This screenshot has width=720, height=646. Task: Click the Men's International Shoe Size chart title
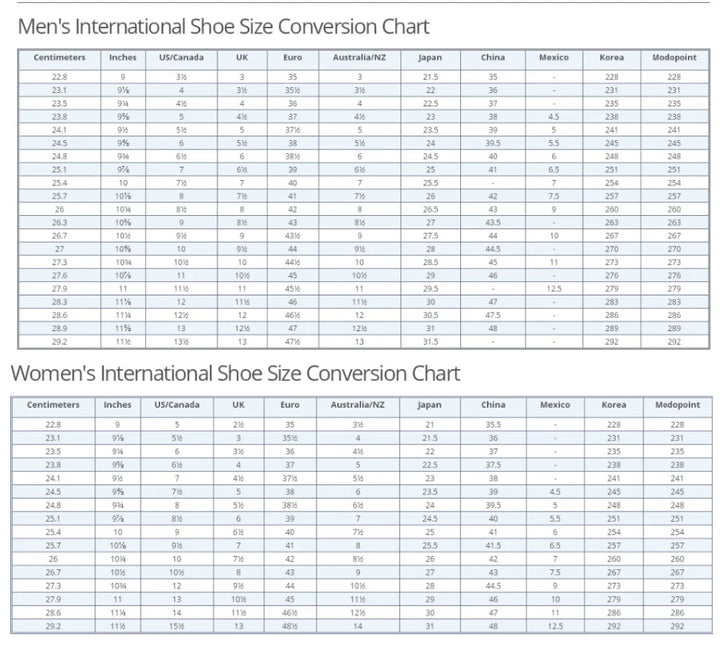[224, 27]
